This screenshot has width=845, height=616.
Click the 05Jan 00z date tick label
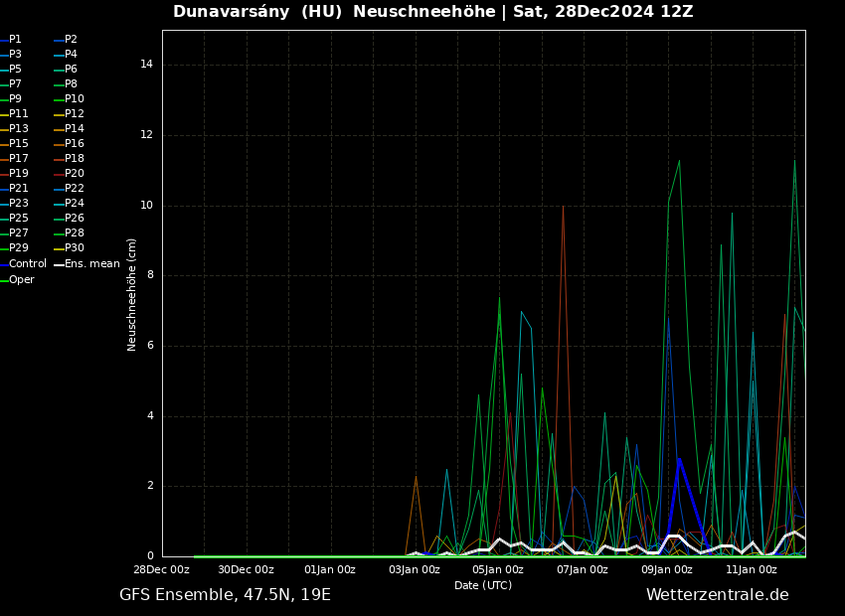point(498,569)
